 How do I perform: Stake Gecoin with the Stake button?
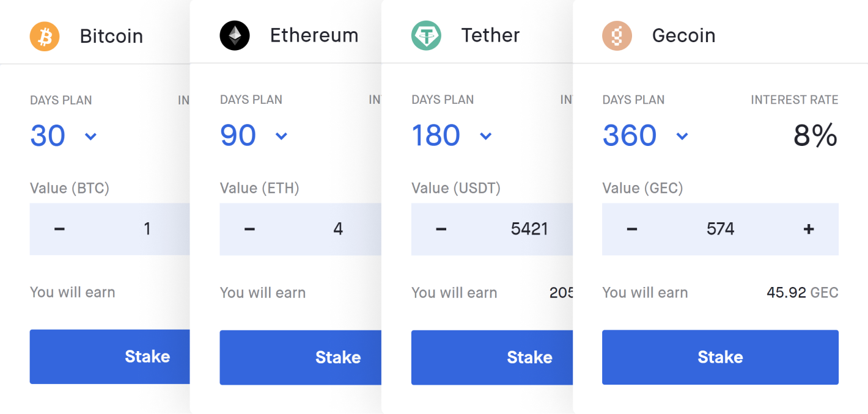720,357
